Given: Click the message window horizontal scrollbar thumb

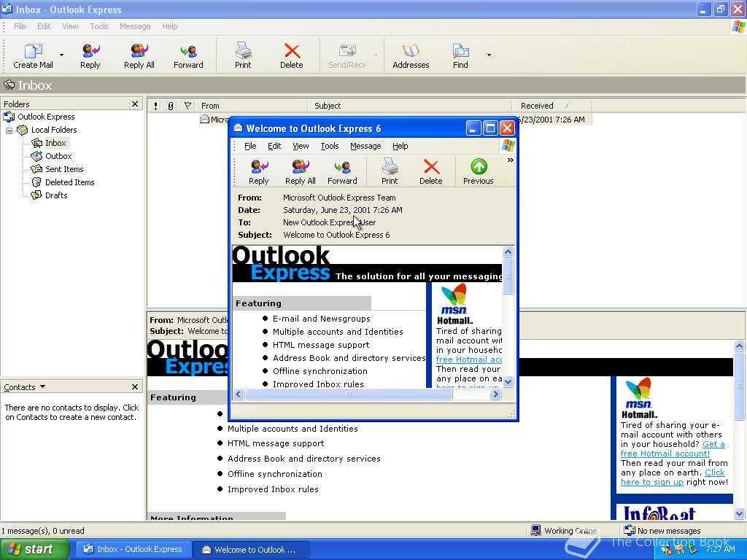Looking at the screenshot, I should pyautogui.click(x=349, y=394).
